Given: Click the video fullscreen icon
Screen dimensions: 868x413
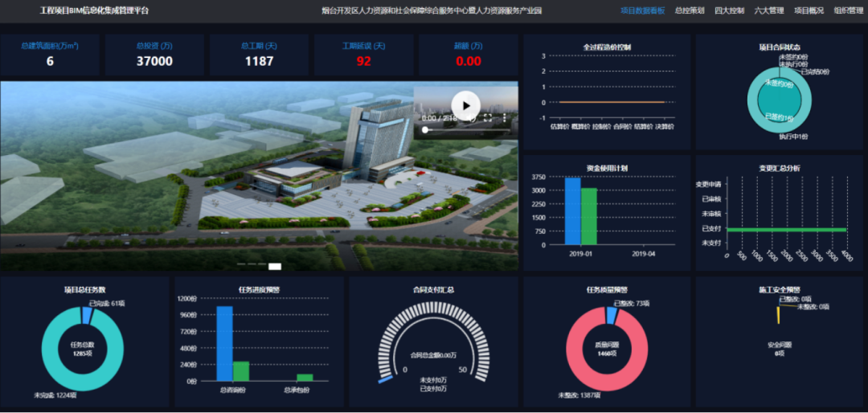Looking at the screenshot, I should click(x=487, y=118).
